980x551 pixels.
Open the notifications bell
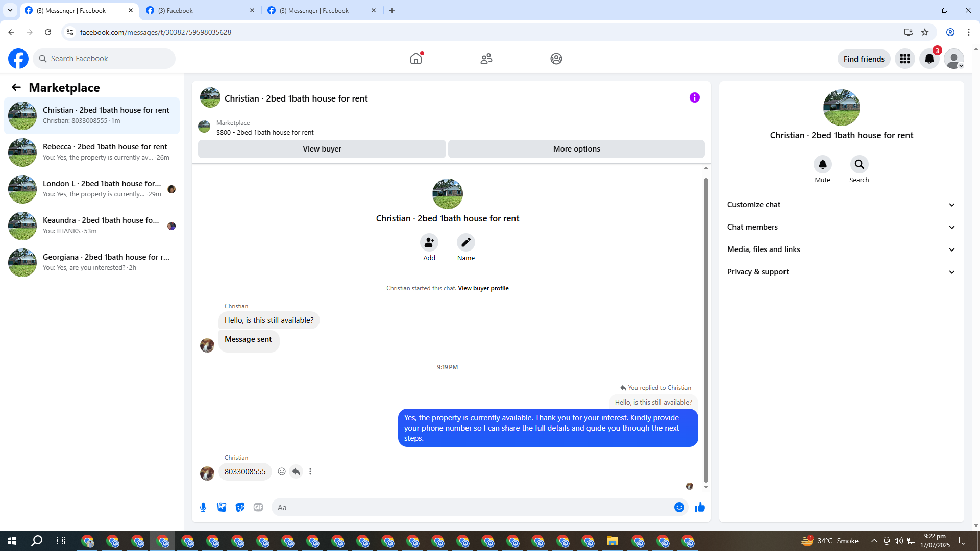point(929,59)
